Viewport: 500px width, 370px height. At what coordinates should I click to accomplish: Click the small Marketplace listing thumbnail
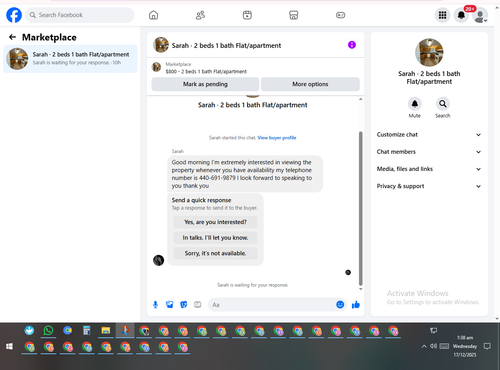click(x=156, y=67)
